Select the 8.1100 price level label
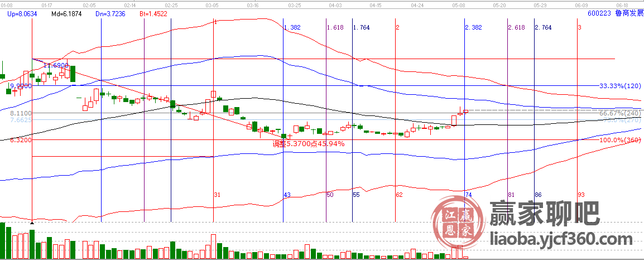The height and width of the screenshot is (261, 644). pos(21,113)
